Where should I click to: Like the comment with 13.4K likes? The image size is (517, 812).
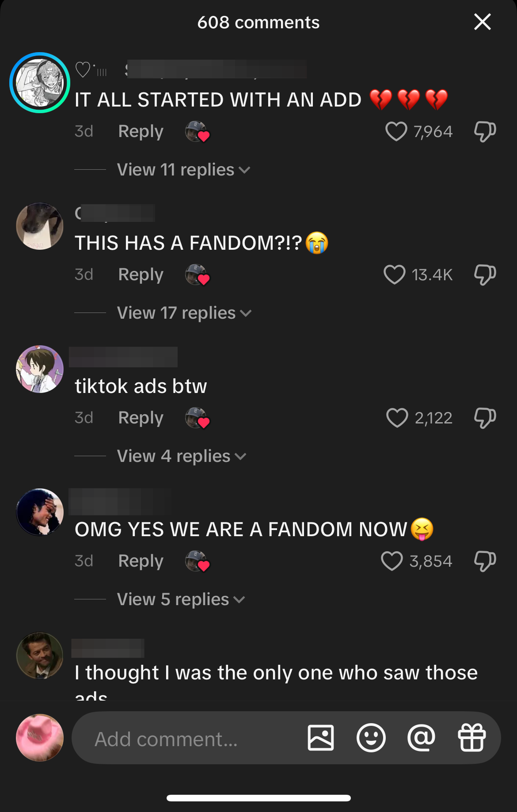click(394, 274)
